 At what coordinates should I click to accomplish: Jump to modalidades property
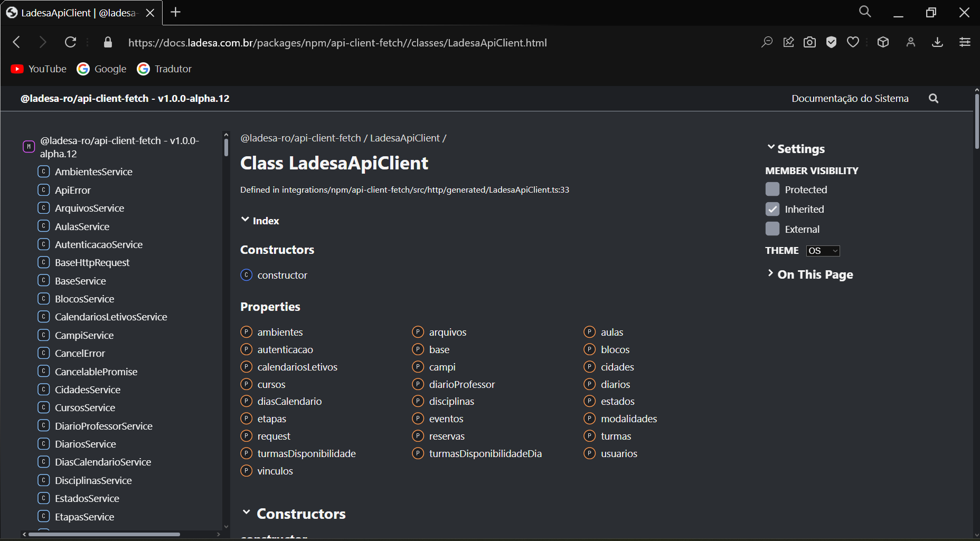[x=621, y=419]
